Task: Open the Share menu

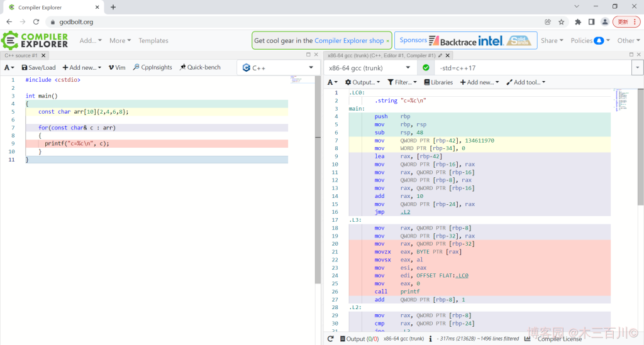Action: tap(552, 40)
